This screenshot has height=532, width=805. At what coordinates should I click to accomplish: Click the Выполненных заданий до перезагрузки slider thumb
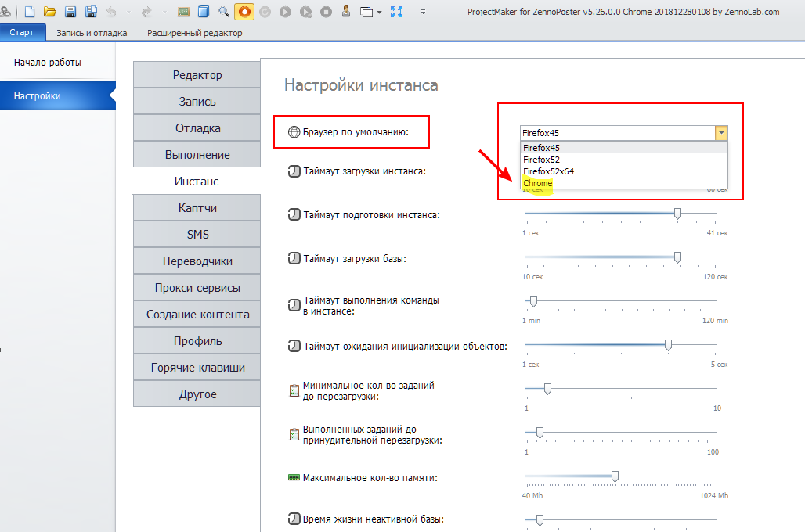[540, 433]
